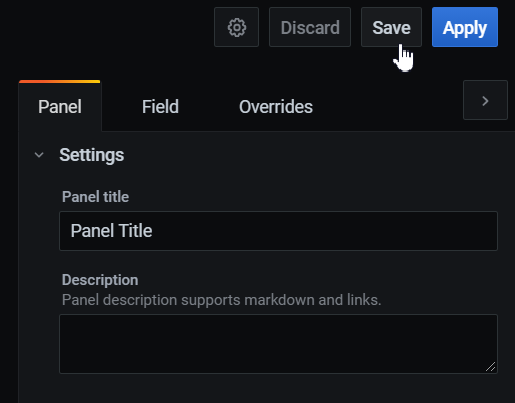This screenshot has width=515, height=403.
Task: Place the cursor after the 'Panel Title' text
Action: (x=153, y=231)
